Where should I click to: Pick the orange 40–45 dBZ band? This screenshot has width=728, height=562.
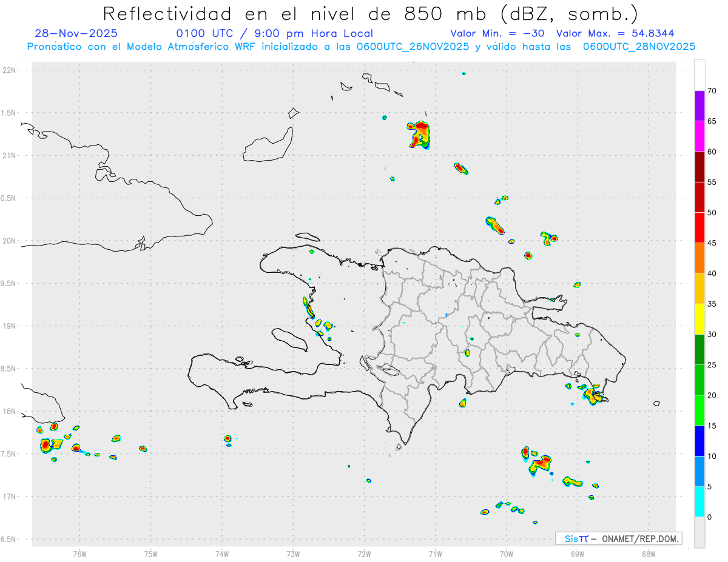click(x=699, y=258)
